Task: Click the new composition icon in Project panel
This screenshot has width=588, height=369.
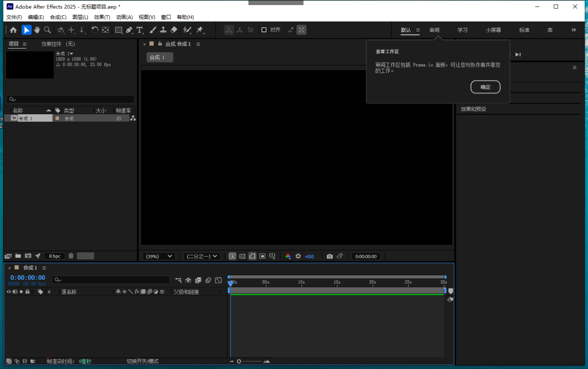Action: pyautogui.click(x=28, y=256)
